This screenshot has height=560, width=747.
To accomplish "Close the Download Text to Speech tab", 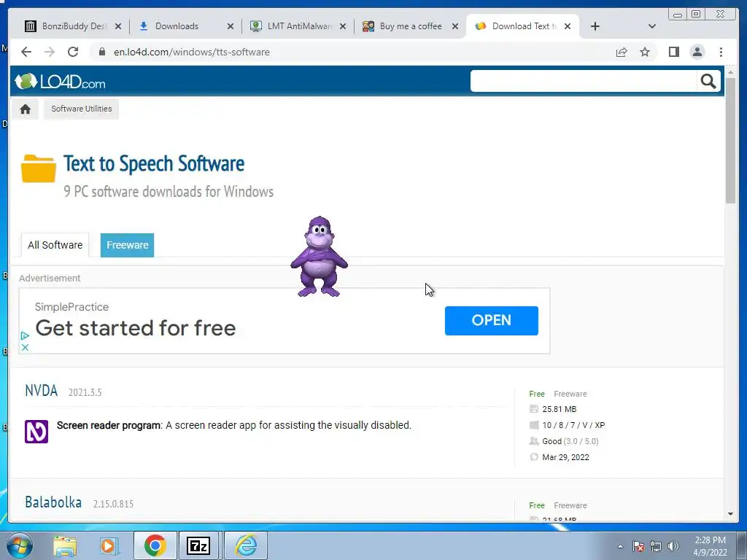I will click(568, 26).
